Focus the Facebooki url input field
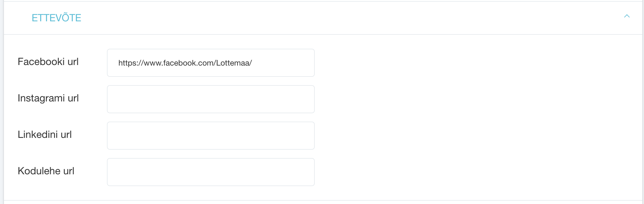The image size is (644, 204). 211,63
